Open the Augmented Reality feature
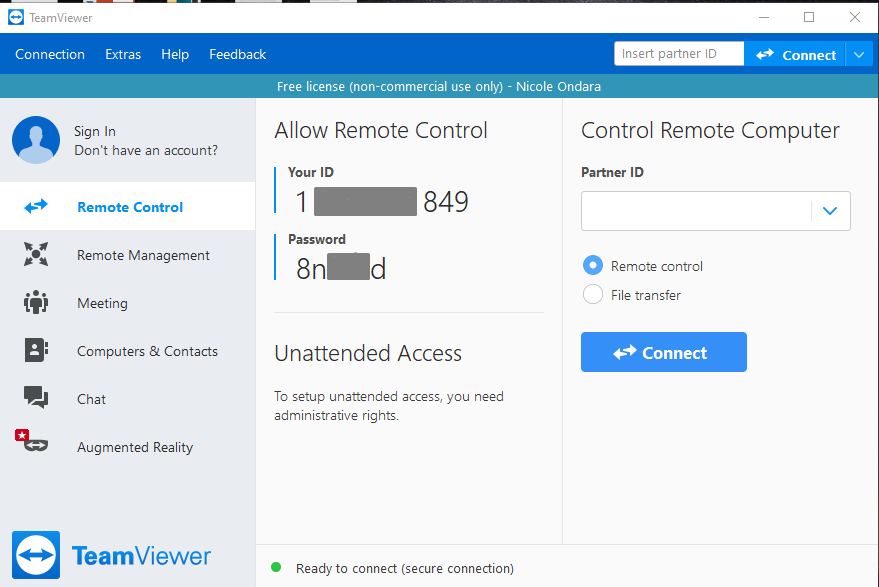This screenshot has height=587, width=879. [x=135, y=447]
